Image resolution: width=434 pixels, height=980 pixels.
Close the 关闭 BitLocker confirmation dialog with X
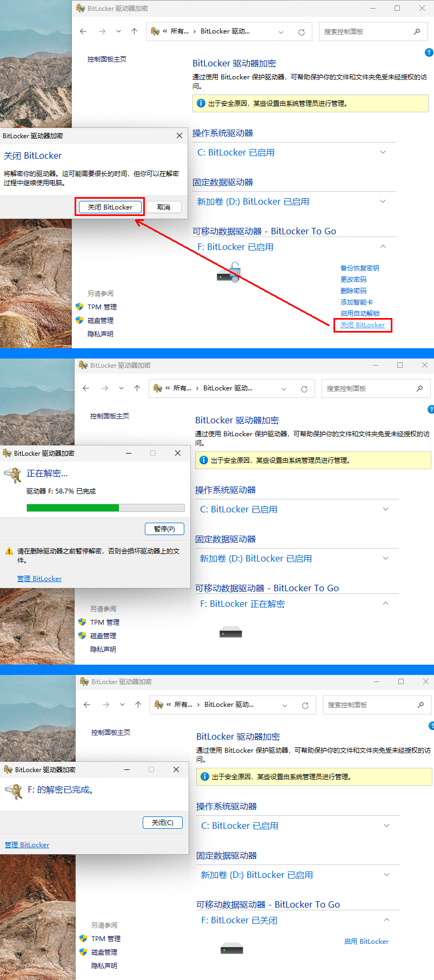pyautogui.click(x=179, y=136)
